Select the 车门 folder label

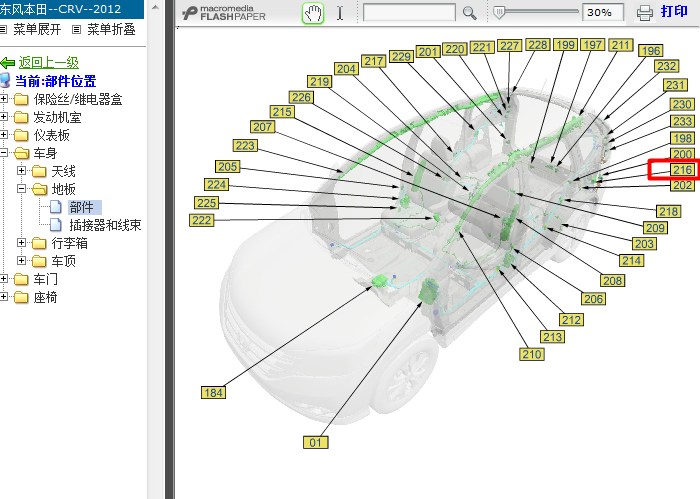point(46,279)
